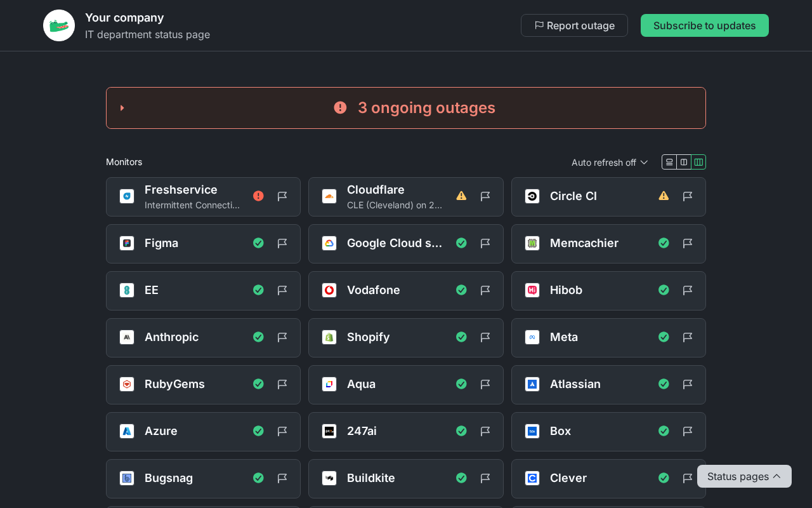Click the warning triangle on Cloudflare card
812x508 pixels.
(x=461, y=196)
